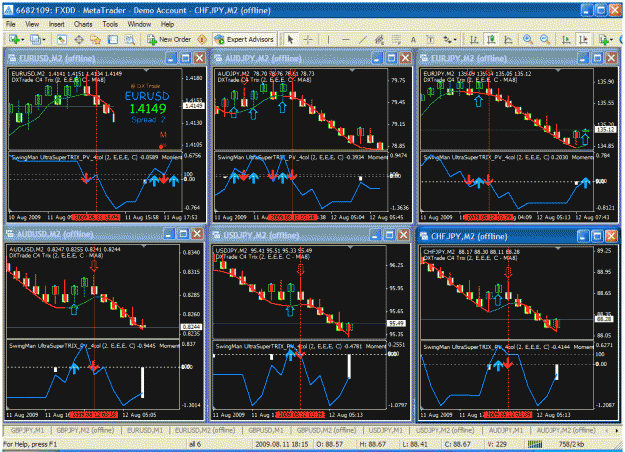Switch chart to Bar Chart mode

pos(474,39)
